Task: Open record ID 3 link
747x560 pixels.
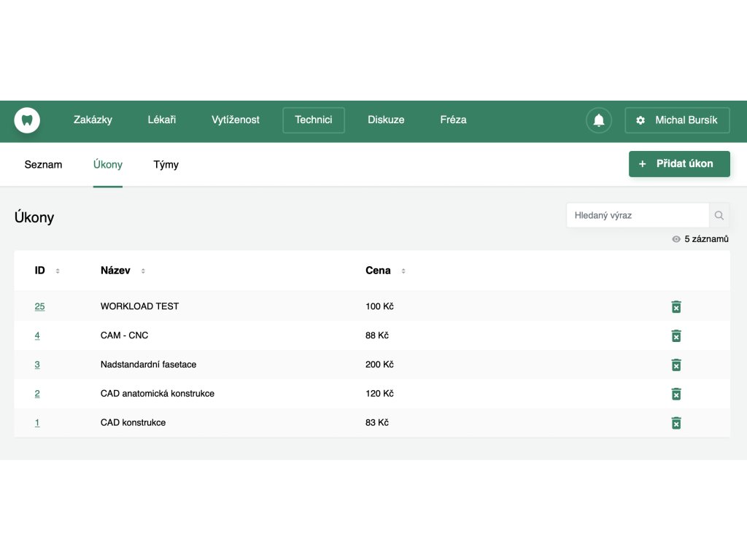Action: (37, 365)
